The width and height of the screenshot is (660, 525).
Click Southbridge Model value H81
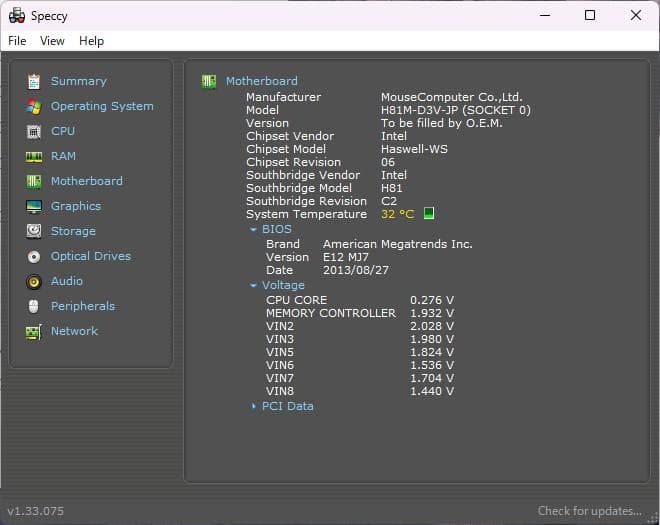pyautogui.click(x=391, y=188)
